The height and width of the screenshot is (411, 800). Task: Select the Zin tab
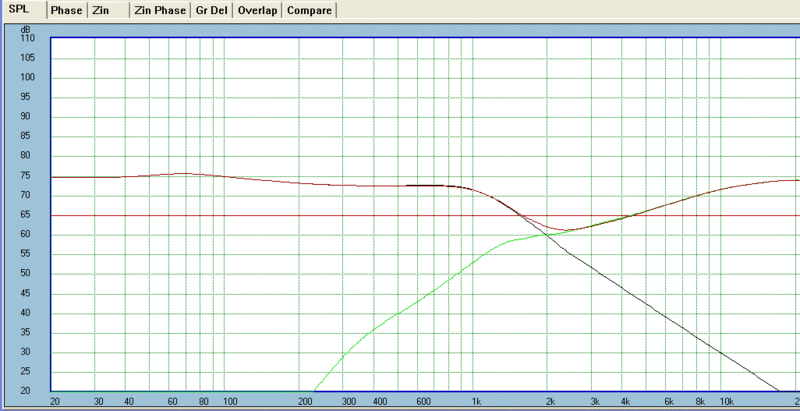(x=101, y=10)
